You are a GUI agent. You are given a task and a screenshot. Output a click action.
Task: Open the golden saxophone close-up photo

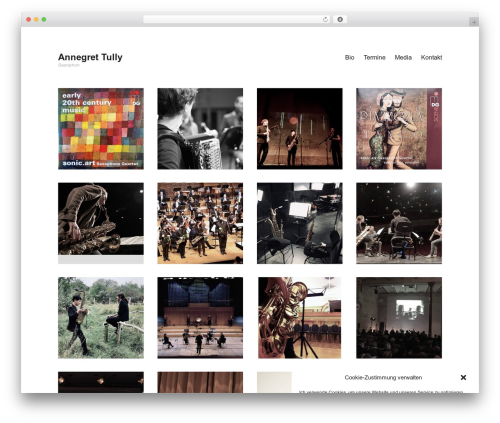[300, 318]
